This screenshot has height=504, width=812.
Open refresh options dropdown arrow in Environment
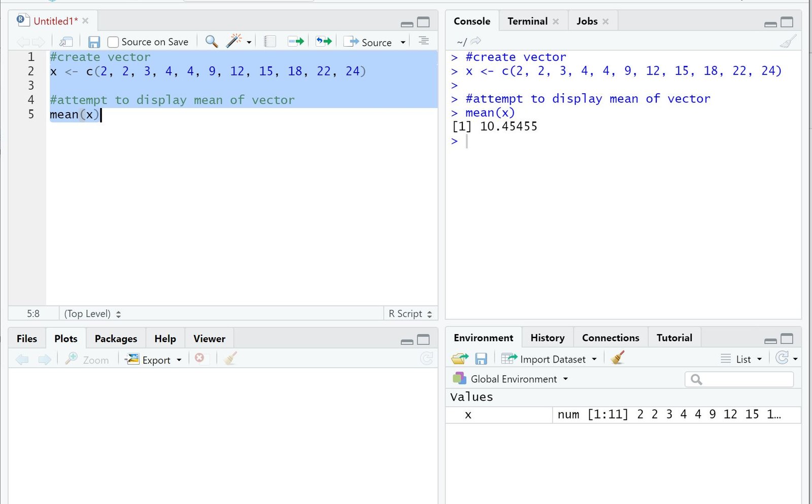795,359
